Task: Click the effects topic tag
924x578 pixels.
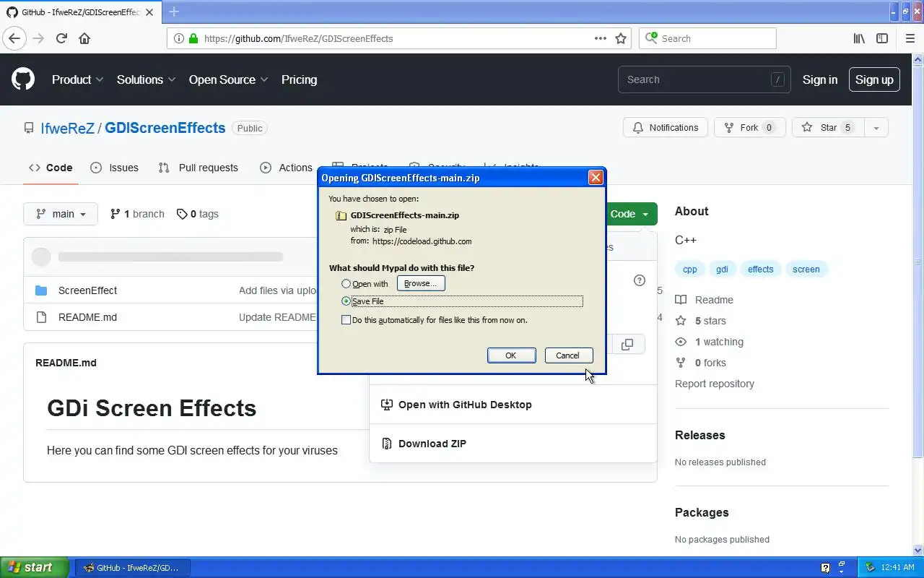Action: [760, 269]
